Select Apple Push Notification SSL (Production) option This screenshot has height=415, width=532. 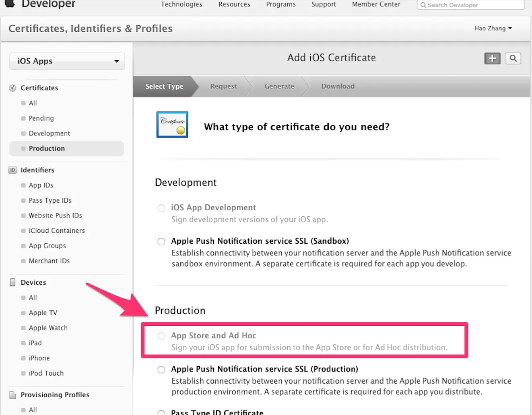(161, 369)
